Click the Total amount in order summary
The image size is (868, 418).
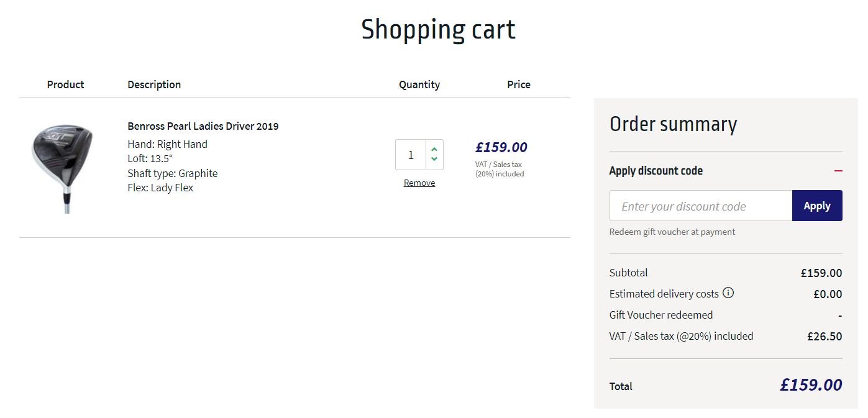click(x=811, y=385)
